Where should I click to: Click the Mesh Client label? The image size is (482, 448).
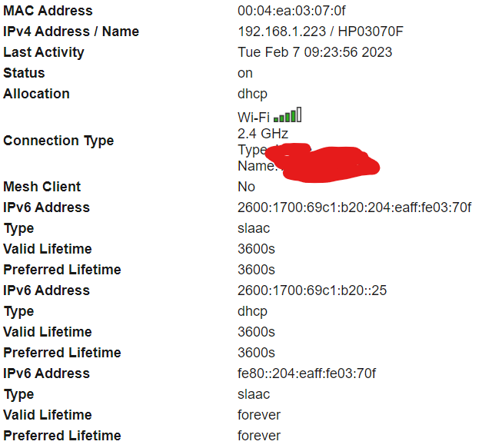[x=42, y=187]
